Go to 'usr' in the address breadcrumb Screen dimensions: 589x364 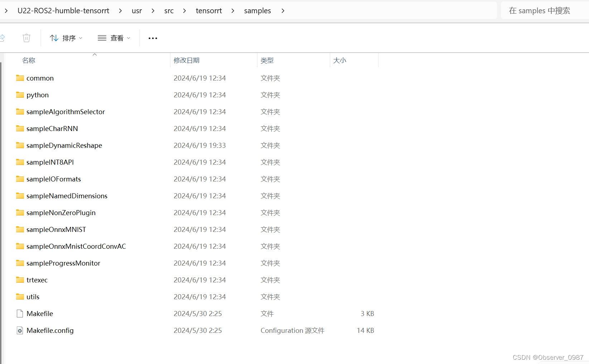click(x=137, y=11)
